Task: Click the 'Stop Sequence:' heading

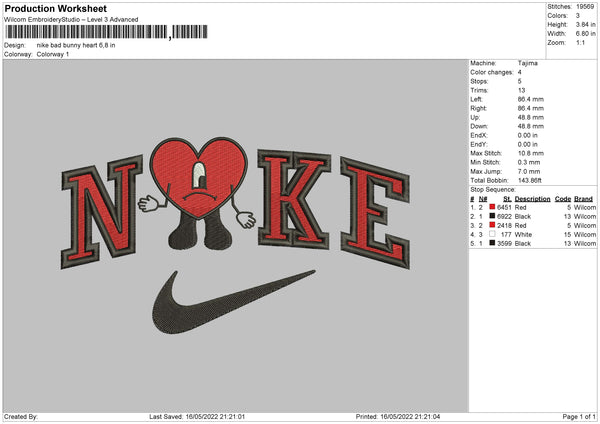Action: (493, 189)
